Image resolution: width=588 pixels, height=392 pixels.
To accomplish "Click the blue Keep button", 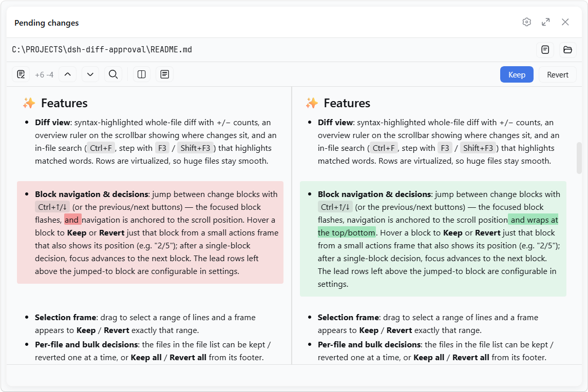I will pyautogui.click(x=517, y=74).
